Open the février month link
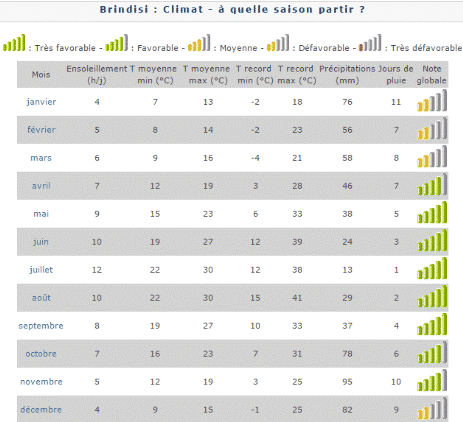Image resolution: width=463 pixels, height=422 pixels. pos(41,130)
